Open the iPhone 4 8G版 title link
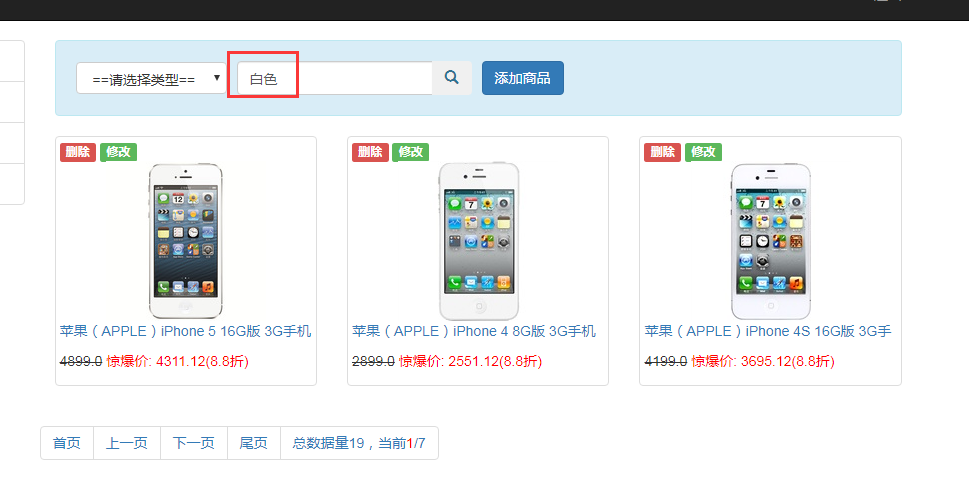Screen dimensions: 969x490 coord(474,331)
